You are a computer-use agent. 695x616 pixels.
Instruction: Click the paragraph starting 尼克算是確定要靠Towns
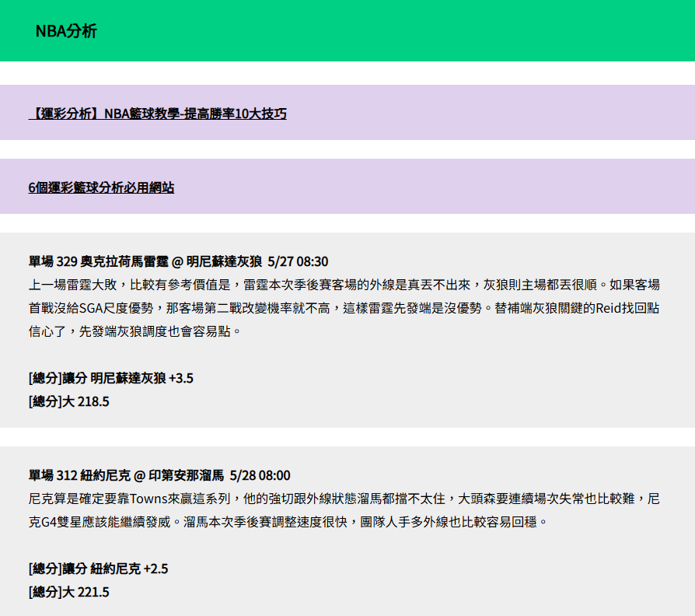pyautogui.click(x=344, y=510)
